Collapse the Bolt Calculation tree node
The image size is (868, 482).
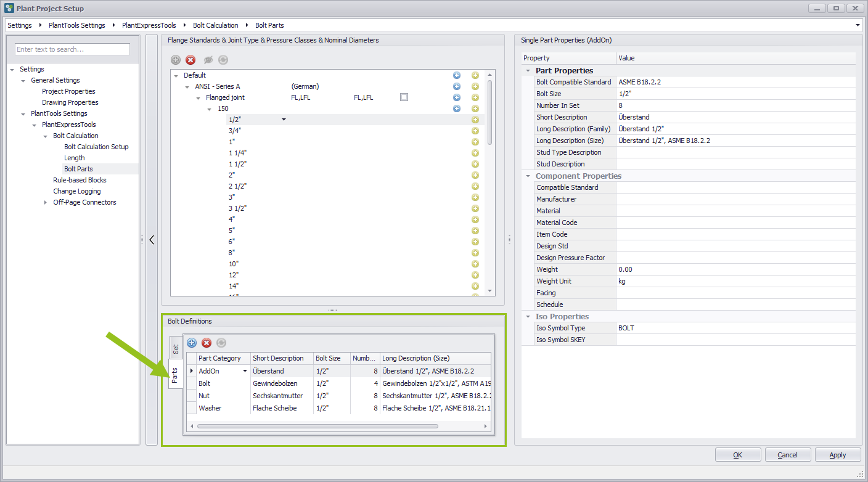pos(46,136)
